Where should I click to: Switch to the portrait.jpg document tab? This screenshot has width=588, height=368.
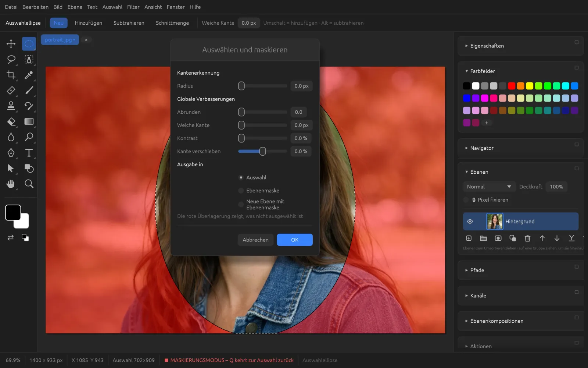click(60, 40)
